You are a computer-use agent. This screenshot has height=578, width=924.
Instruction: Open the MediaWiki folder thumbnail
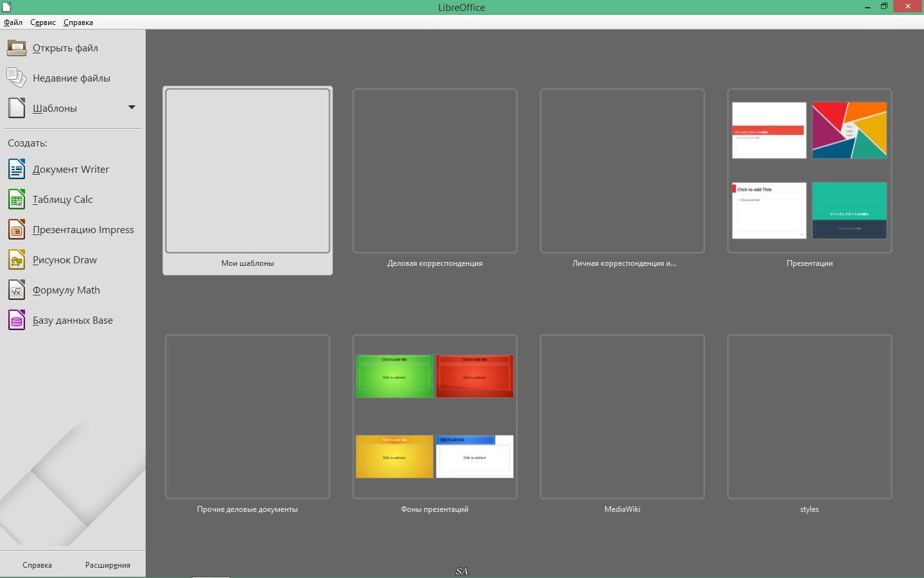(x=622, y=417)
